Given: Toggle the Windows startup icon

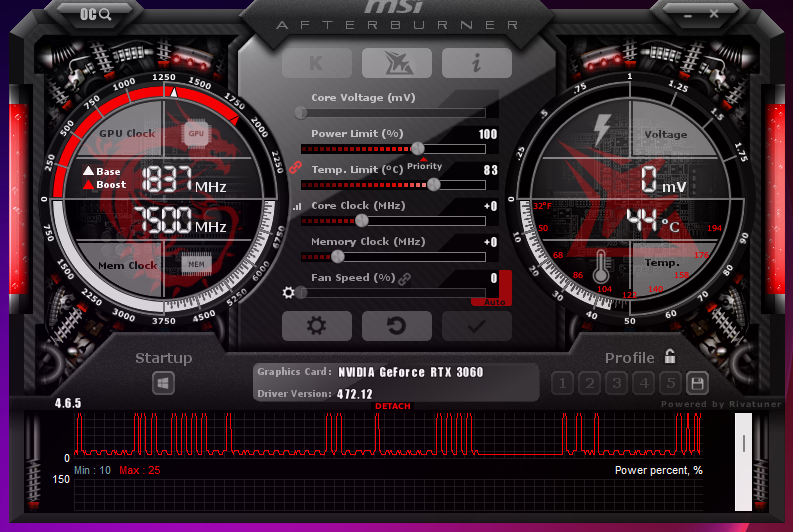Looking at the screenshot, I should 163,383.
